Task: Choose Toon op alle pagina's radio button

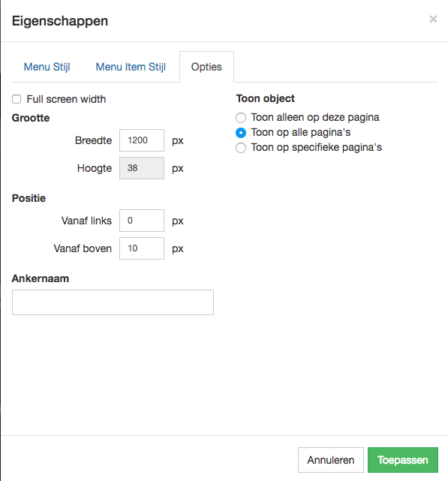Action: point(241,133)
